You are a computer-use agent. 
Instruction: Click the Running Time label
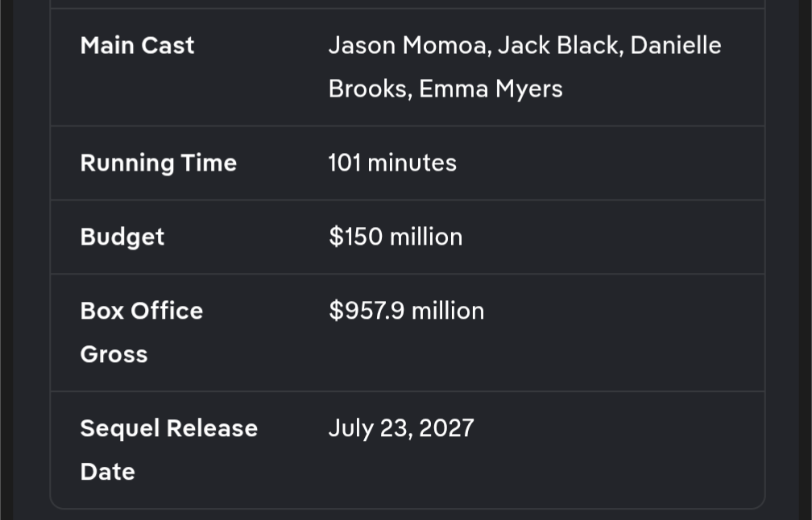(158, 163)
